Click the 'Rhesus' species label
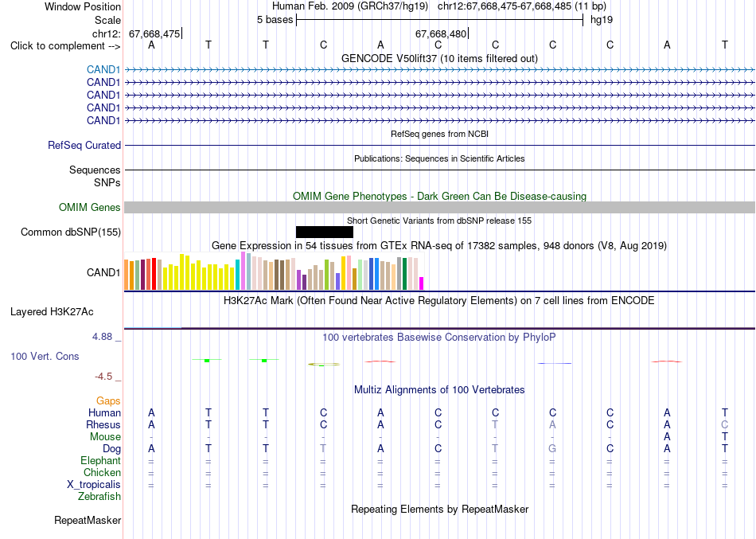Image resolution: width=756 pixels, height=539 pixels. click(x=103, y=424)
